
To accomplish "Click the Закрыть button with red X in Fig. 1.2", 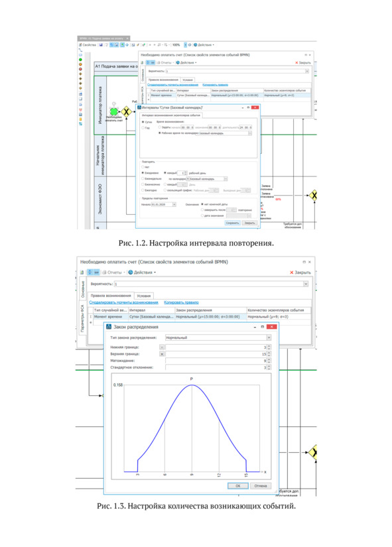I will [x=303, y=63].
